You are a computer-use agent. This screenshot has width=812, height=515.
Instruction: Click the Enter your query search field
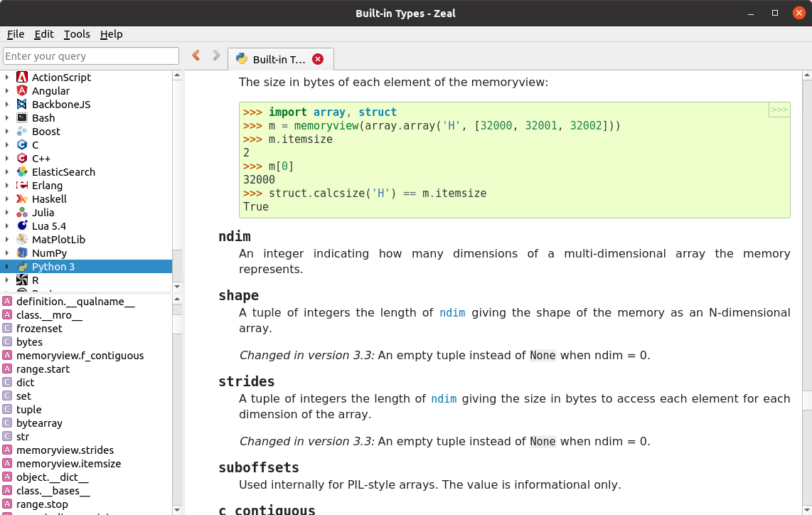click(x=91, y=56)
